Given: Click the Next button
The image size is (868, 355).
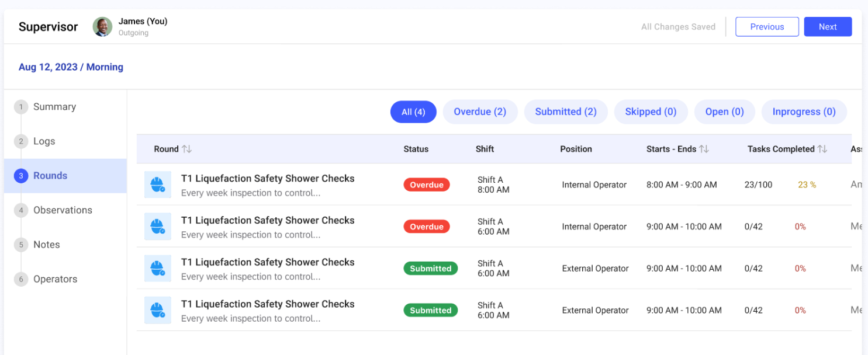Looking at the screenshot, I should [x=828, y=27].
